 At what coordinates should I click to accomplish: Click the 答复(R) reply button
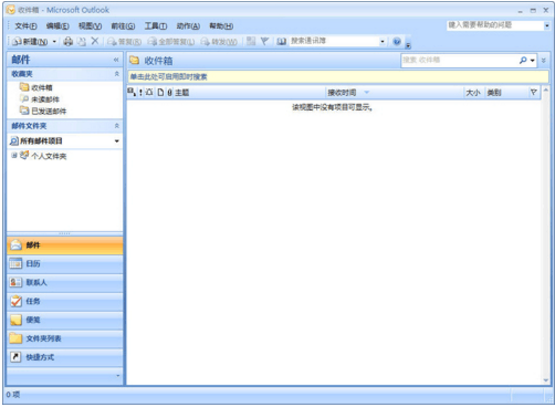click(x=124, y=41)
